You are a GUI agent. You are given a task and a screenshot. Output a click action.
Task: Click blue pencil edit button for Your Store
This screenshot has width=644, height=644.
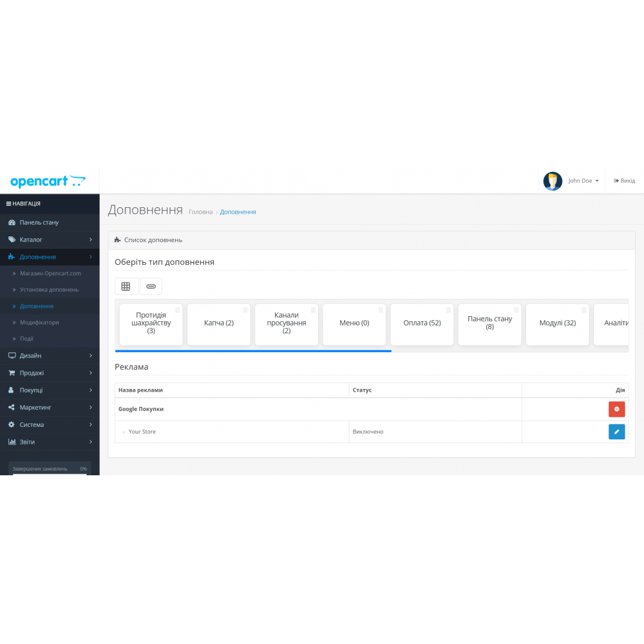(x=616, y=431)
